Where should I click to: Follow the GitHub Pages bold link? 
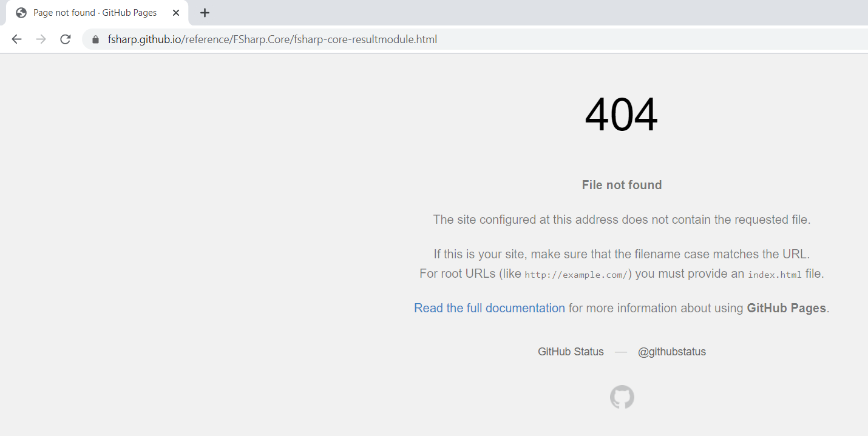tap(787, 308)
